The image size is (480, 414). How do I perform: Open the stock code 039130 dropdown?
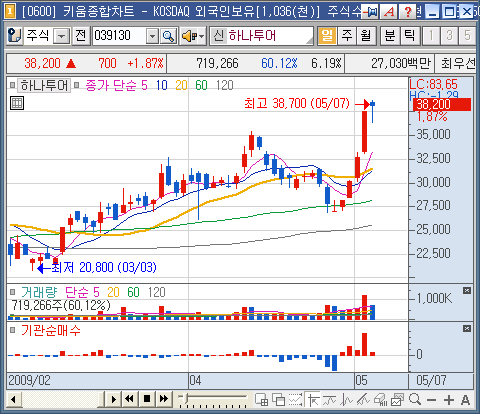pyautogui.click(x=152, y=36)
